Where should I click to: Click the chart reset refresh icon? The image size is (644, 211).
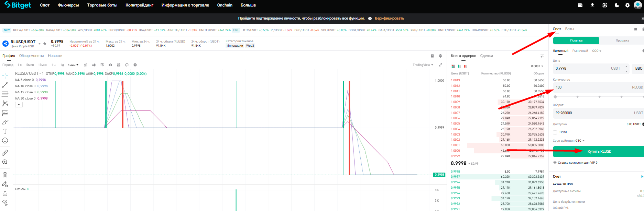[127, 65]
